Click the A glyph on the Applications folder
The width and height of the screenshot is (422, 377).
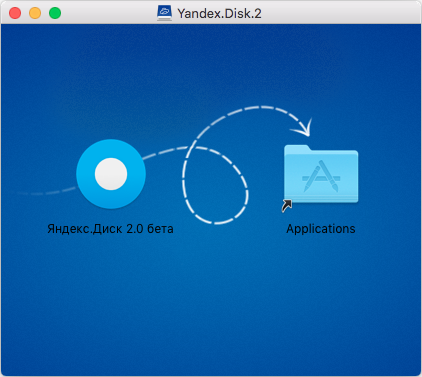321,176
